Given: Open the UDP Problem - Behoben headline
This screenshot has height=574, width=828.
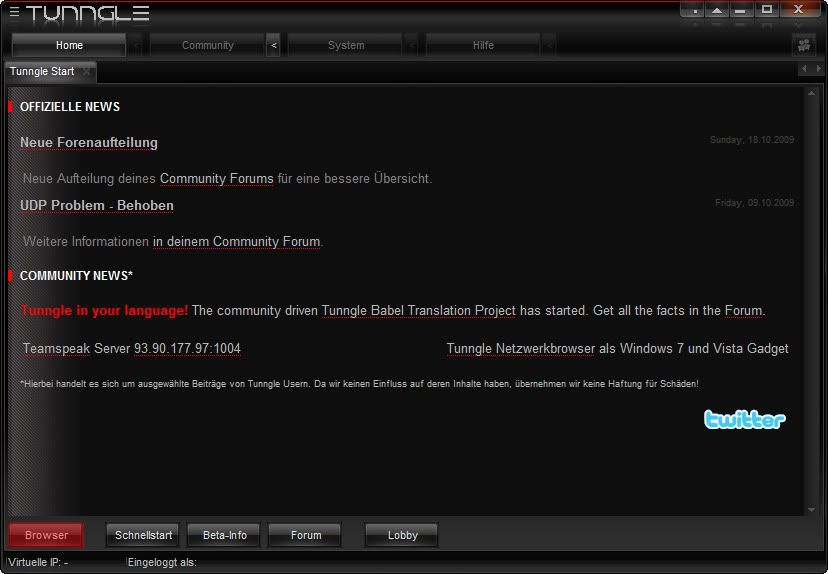Looking at the screenshot, I should tap(97, 205).
